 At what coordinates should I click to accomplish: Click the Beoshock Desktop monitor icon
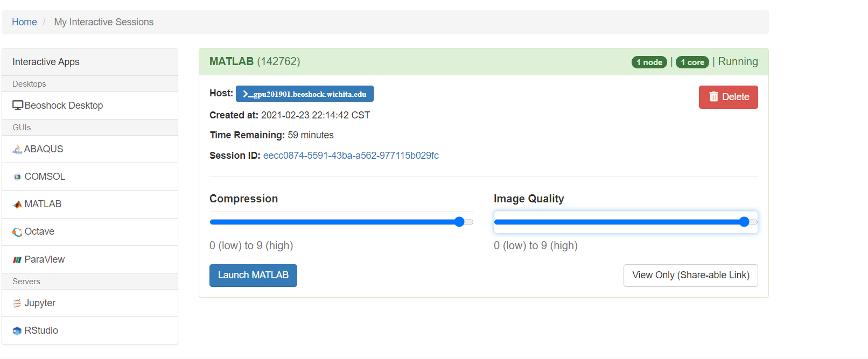click(18, 105)
